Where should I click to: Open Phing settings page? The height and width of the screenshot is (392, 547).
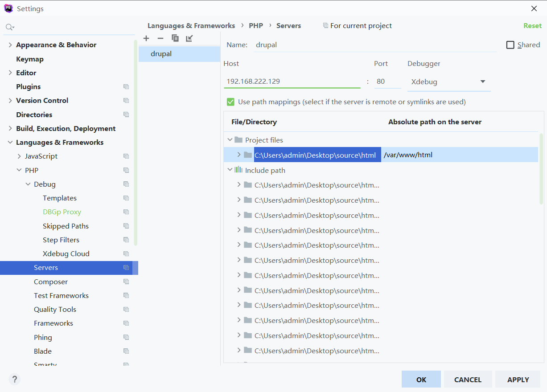[x=43, y=337]
